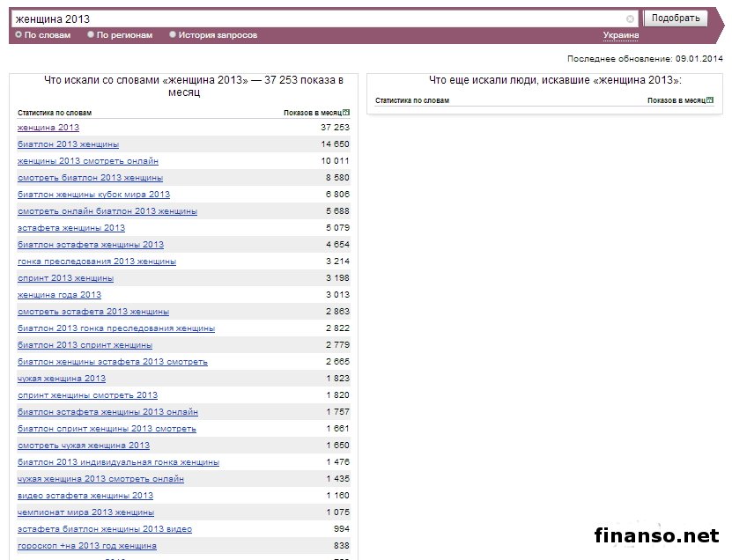Open 'гороскоп +на 2013 год женщина' link
Image resolution: width=732 pixels, height=560 pixels.
(x=87, y=546)
